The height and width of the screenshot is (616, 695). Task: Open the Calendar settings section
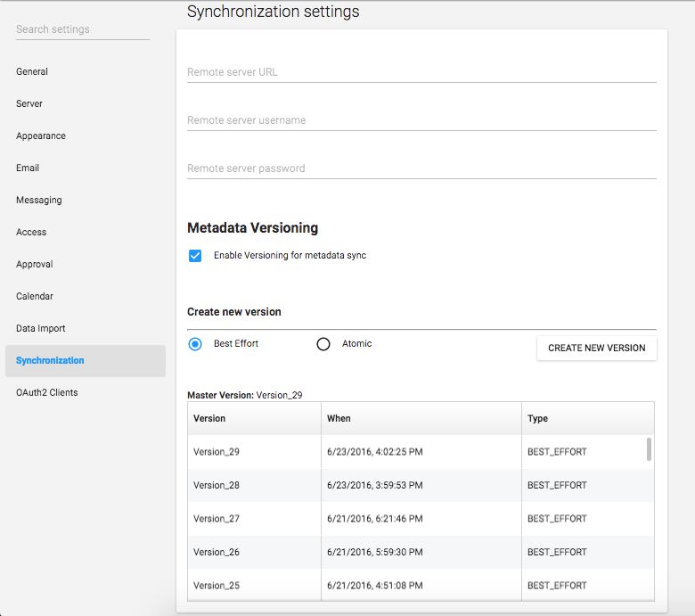(x=35, y=296)
